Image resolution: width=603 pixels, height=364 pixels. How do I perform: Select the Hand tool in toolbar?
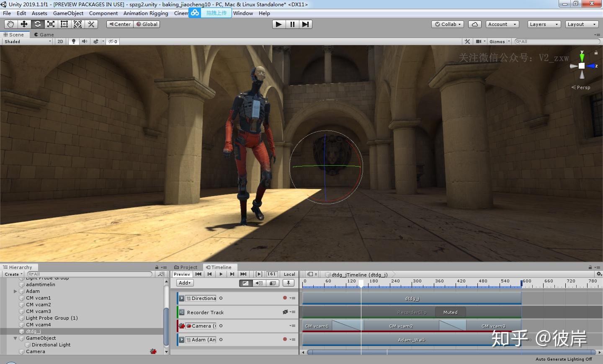click(x=10, y=24)
